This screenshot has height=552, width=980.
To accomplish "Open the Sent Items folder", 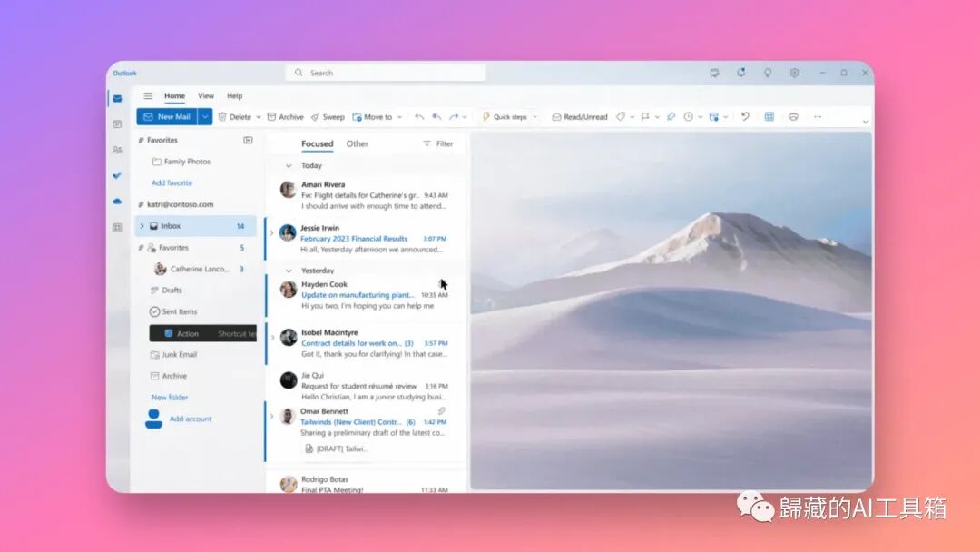I will click(173, 311).
